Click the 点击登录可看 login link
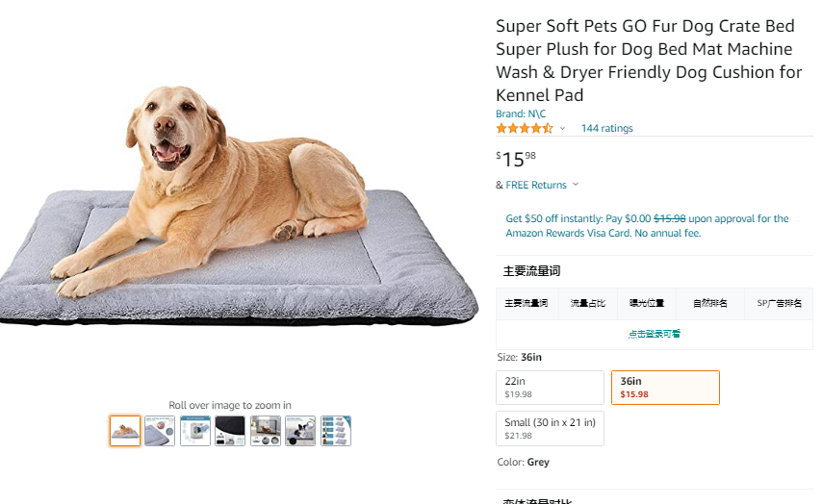822x504 pixels. [655, 334]
